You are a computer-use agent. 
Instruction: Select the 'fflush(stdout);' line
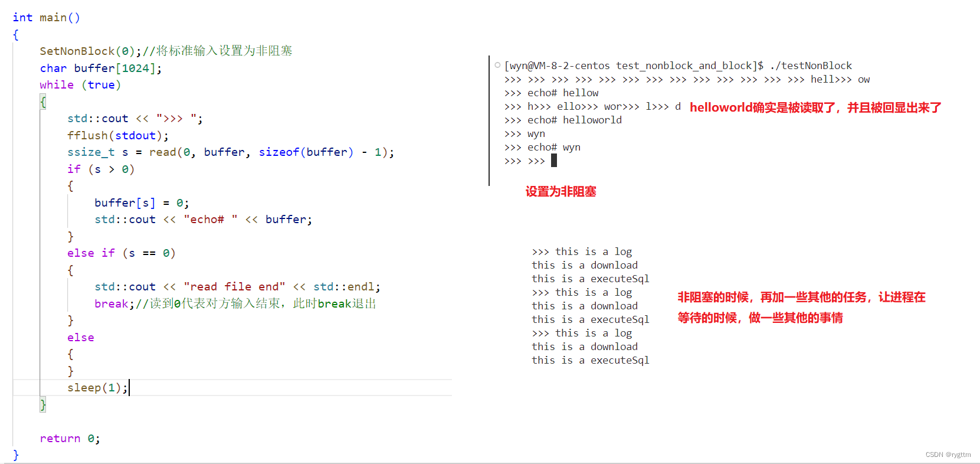tap(118, 136)
